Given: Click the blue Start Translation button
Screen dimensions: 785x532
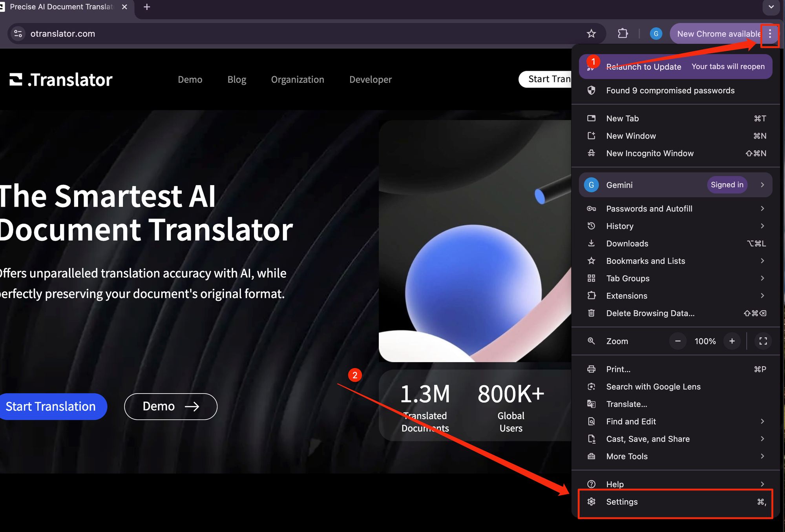Looking at the screenshot, I should pyautogui.click(x=51, y=406).
